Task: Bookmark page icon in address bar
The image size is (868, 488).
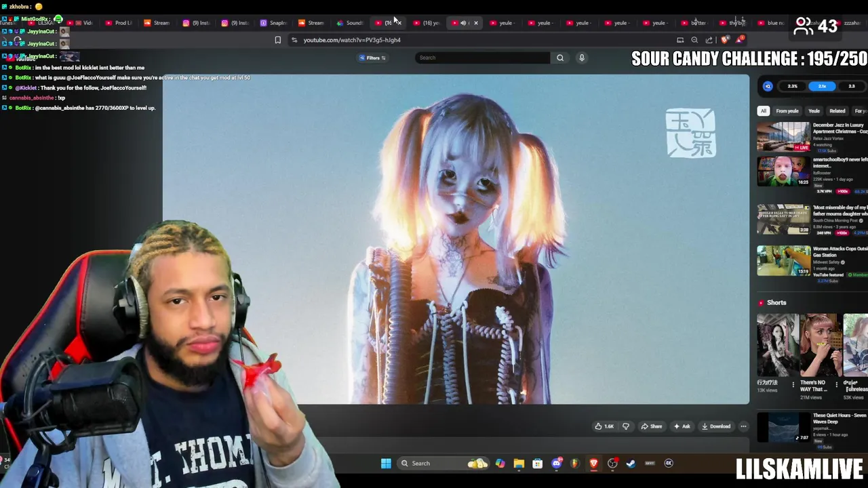Action: [277, 40]
